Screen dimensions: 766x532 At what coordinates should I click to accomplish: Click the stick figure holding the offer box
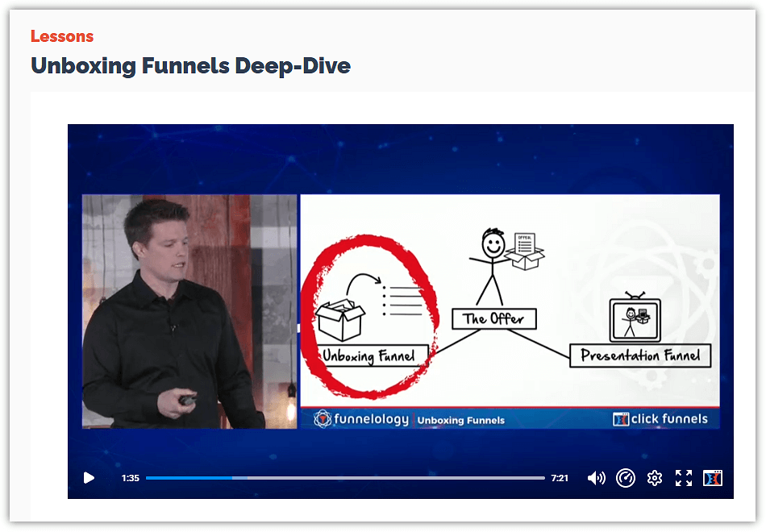(488, 266)
